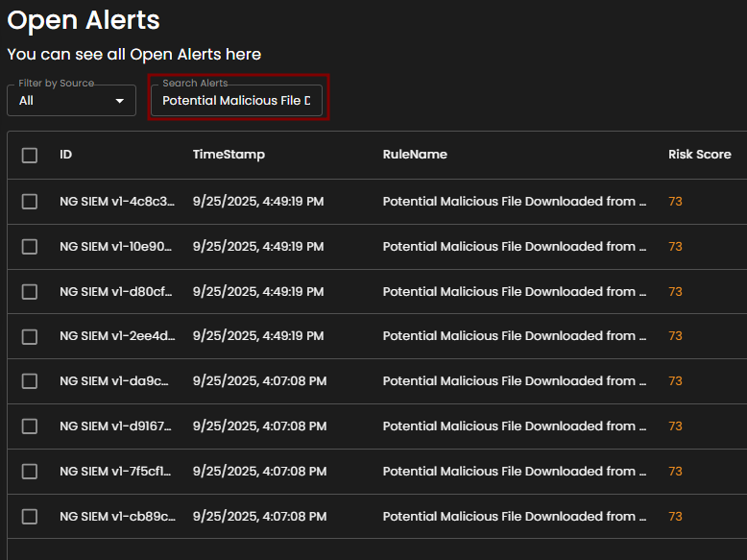Viewport: 747px width, 560px height.
Task: Mark the checkbox for alert v1-da9c
Action: click(x=30, y=381)
